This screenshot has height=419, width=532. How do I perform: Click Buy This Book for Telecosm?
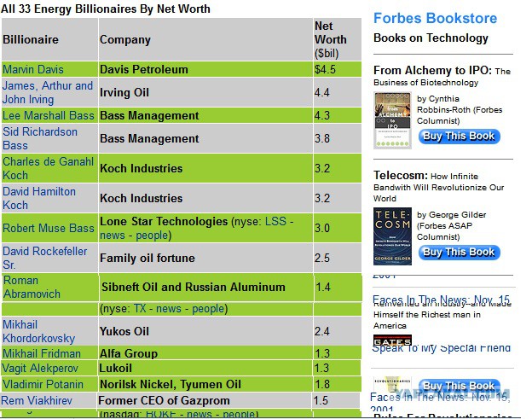click(x=460, y=253)
